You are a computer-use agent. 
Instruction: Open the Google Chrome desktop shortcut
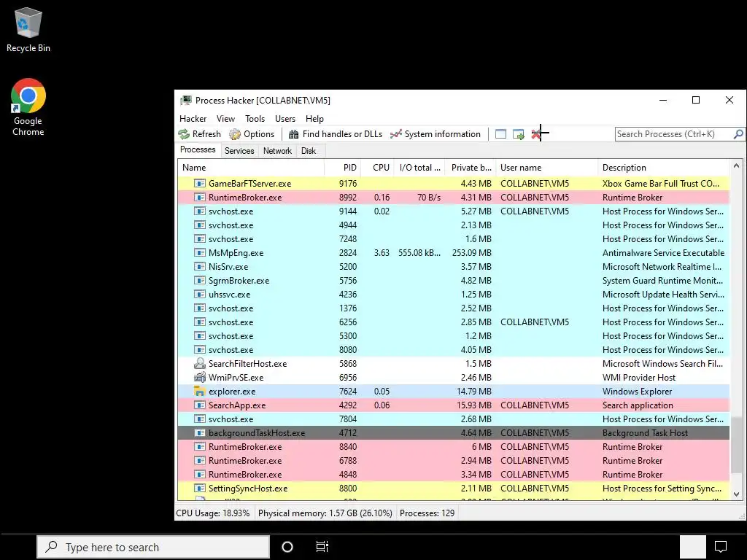(28, 108)
